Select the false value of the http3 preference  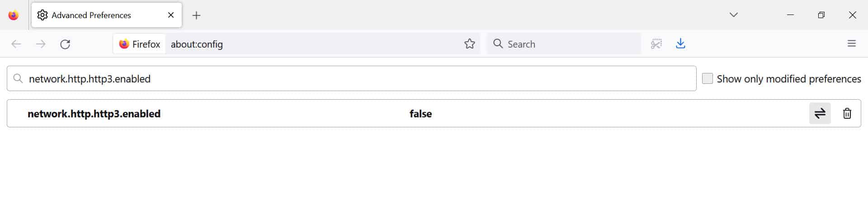420,114
